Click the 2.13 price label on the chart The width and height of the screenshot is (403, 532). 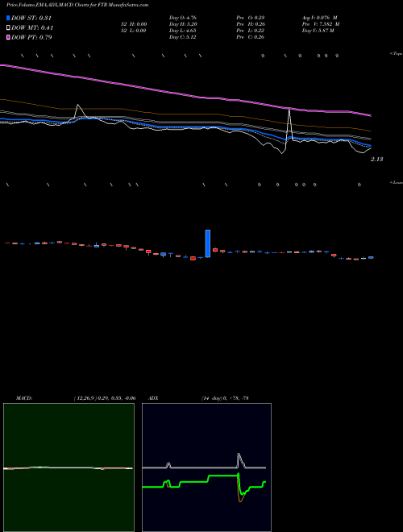376,159
